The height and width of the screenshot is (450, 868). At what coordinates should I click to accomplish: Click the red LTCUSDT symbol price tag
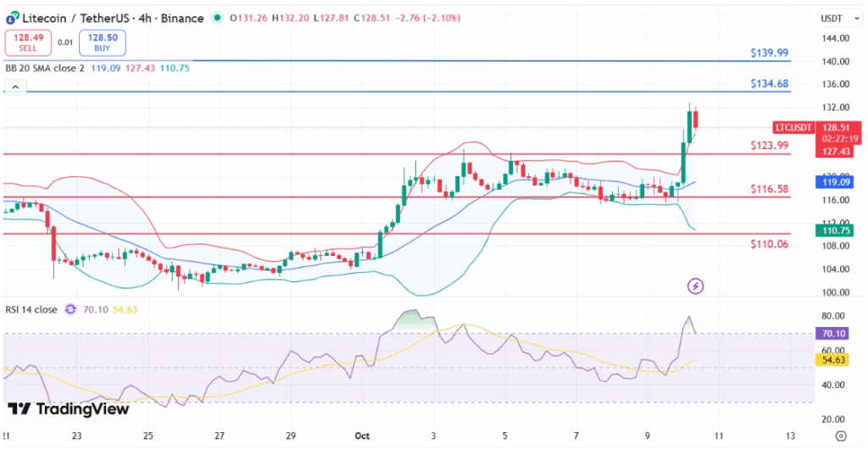(792, 128)
